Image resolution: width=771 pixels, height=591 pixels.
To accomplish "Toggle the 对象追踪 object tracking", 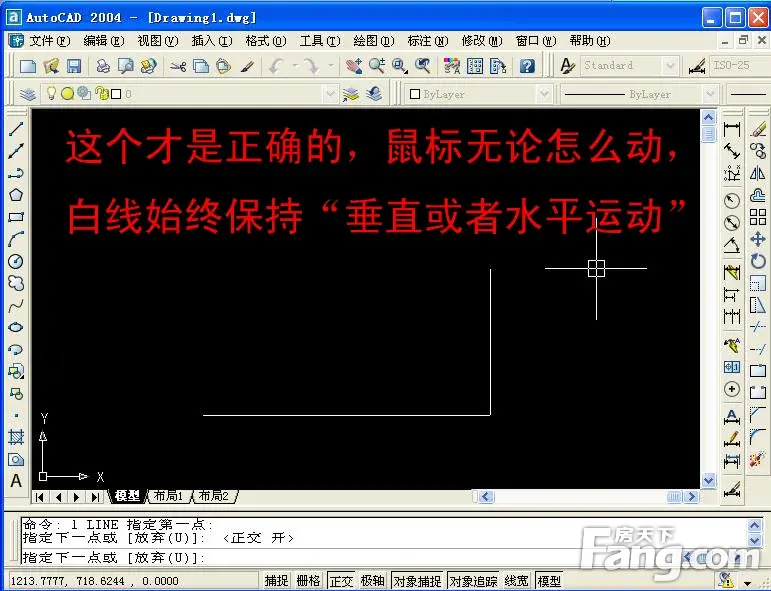I will 473,581.
